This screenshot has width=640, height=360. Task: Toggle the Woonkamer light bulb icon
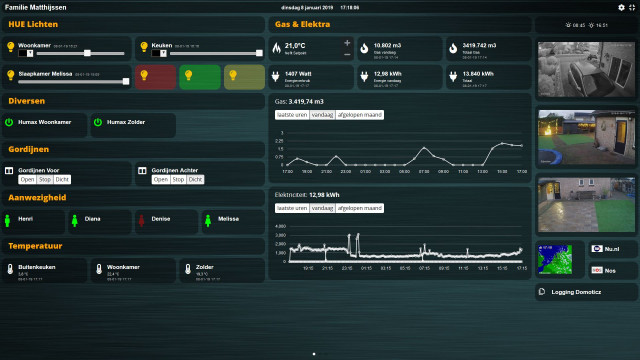pos(11,47)
